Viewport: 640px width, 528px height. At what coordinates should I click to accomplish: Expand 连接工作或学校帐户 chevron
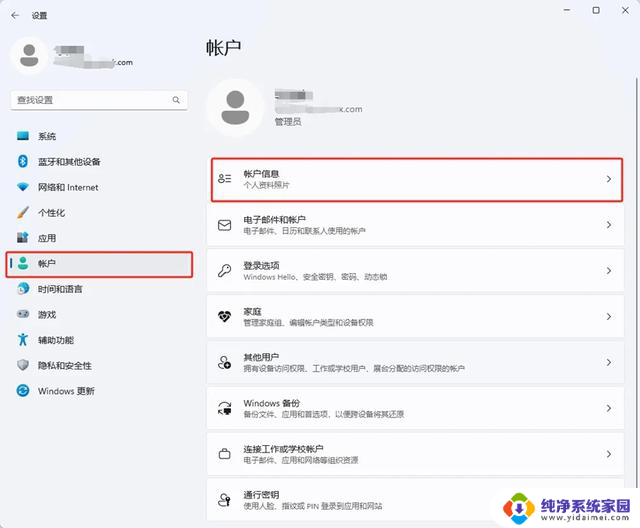point(609,454)
